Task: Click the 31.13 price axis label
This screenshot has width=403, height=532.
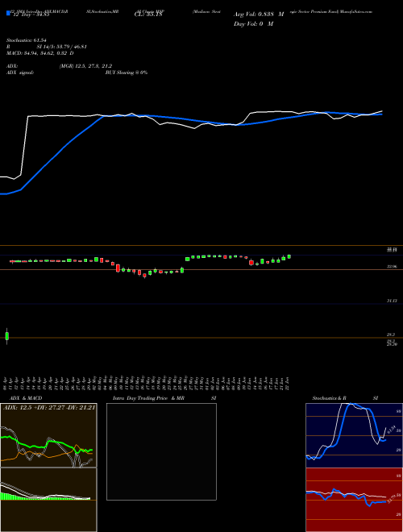Action: 392,301
